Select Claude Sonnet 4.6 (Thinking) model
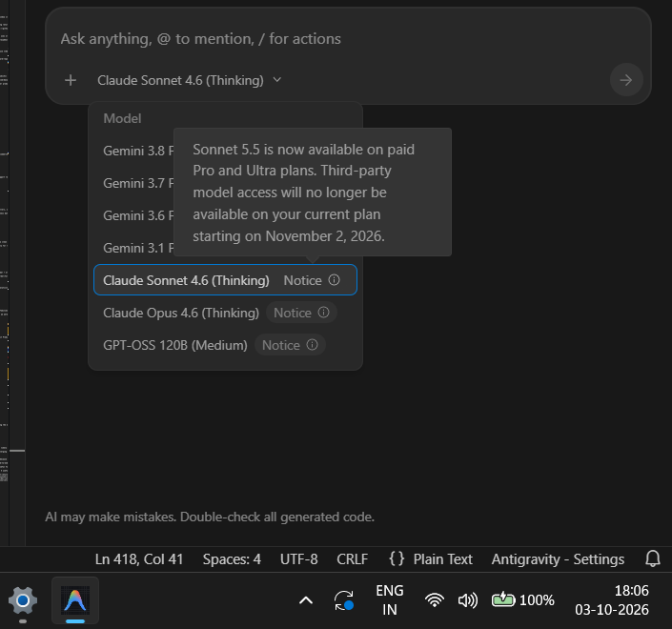672x629 pixels. 225,280
